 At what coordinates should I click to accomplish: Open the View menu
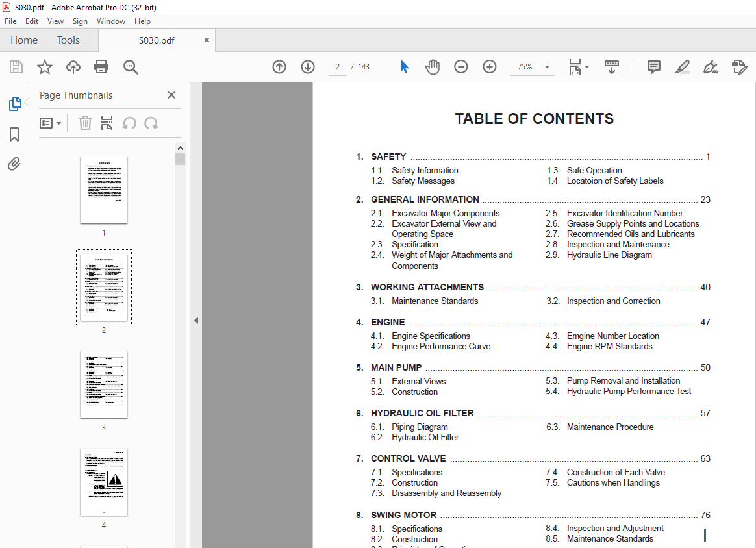(x=55, y=21)
